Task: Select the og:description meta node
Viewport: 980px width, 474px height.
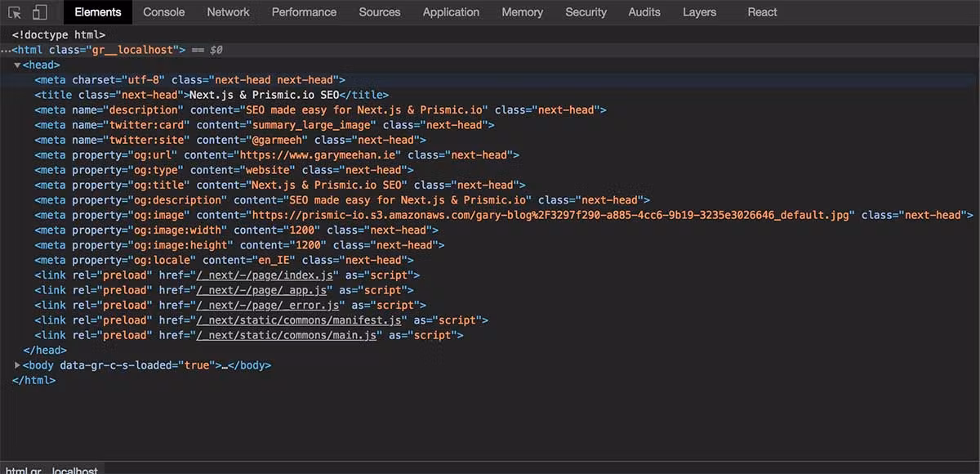Action: [342, 199]
